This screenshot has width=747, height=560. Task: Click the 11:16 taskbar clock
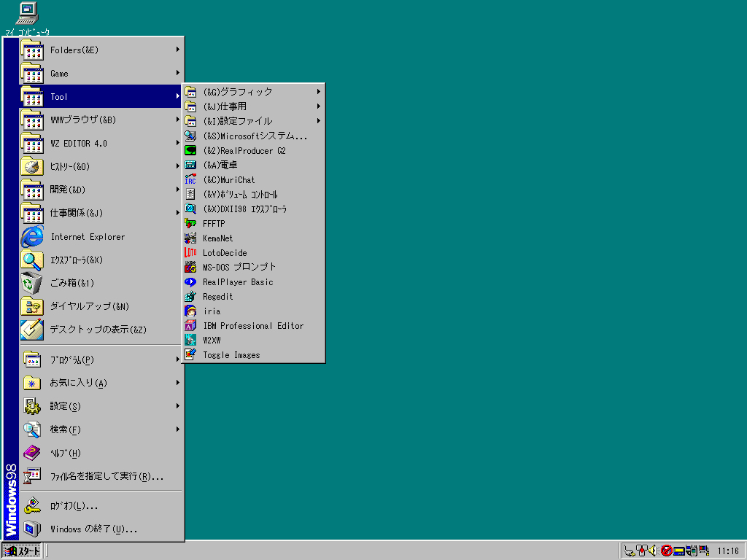click(x=728, y=551)
